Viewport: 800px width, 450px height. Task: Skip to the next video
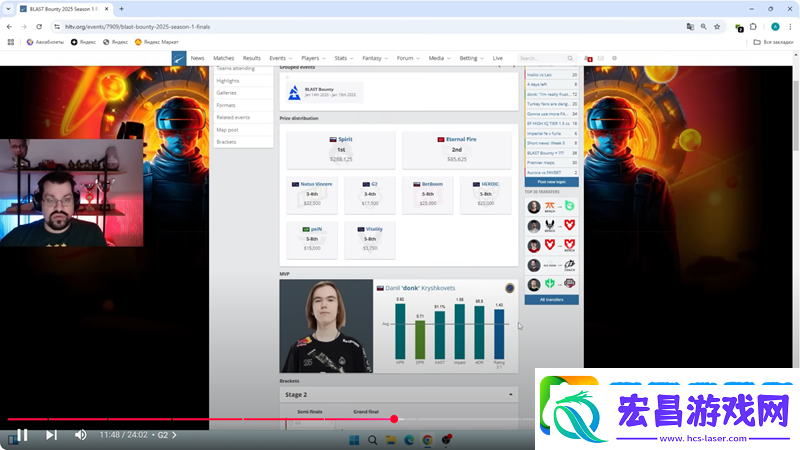(x=51, y=435)
